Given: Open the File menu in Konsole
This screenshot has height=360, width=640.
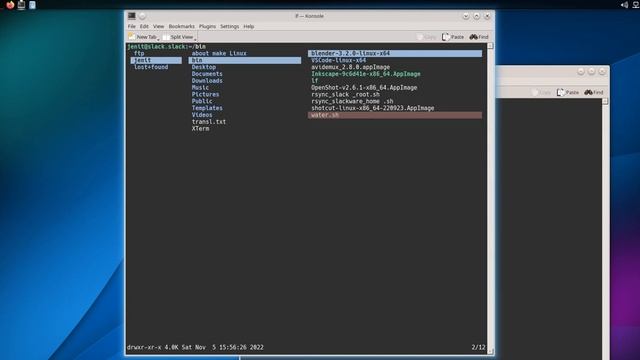Looking at the screenshot, I should coord(131,26).
